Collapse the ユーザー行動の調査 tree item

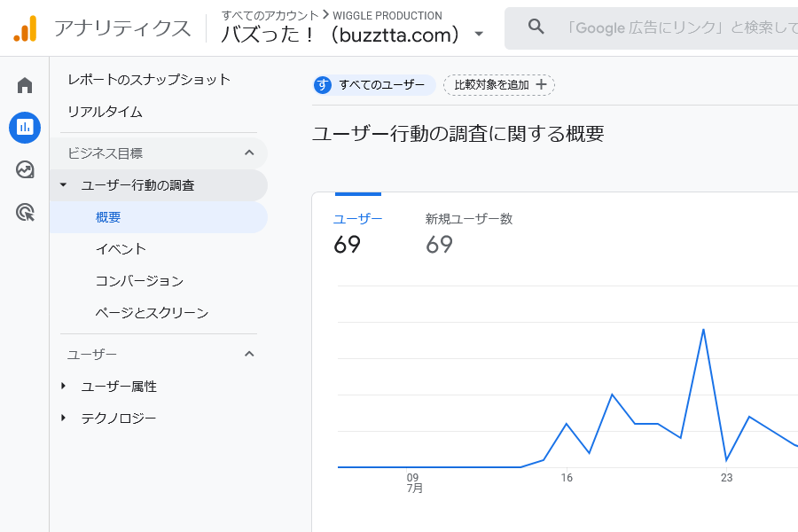(63, 185)
